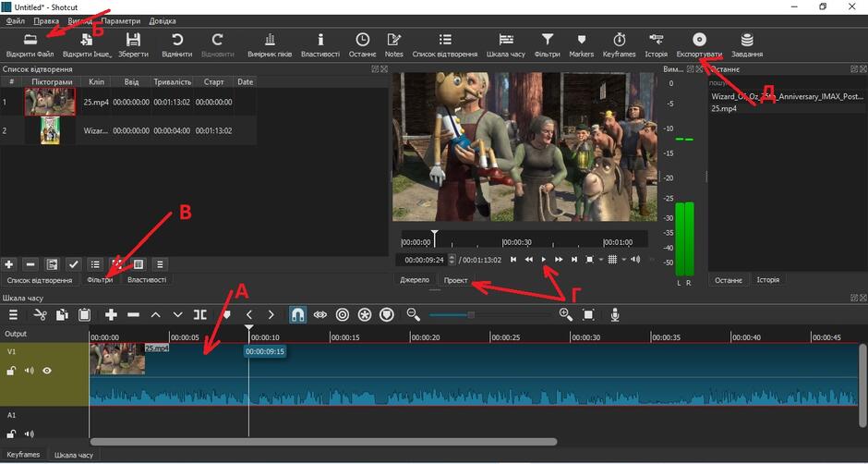Switch to the Проект player tab
868x464 pixels.
tap(456, 280)
